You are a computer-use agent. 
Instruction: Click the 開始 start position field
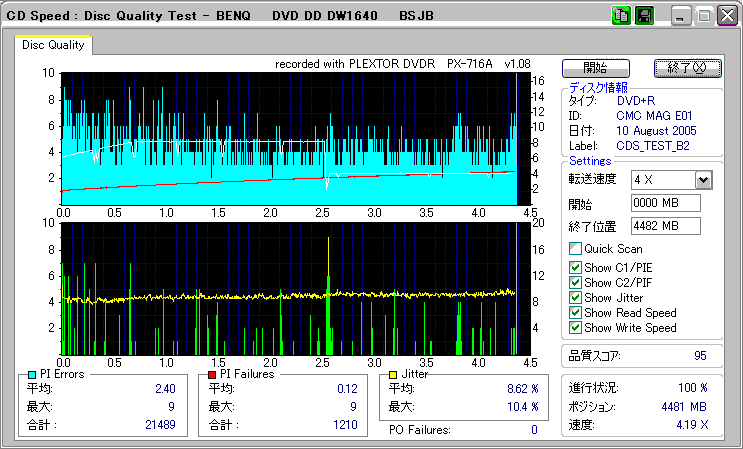point(665,203)
